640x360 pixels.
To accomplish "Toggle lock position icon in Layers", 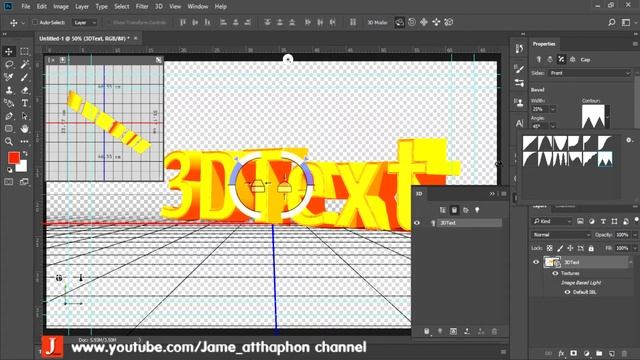I will 570,248.
